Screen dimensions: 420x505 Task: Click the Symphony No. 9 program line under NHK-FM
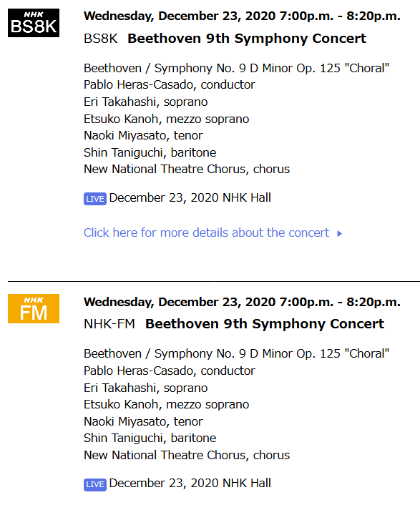point(236,353)
